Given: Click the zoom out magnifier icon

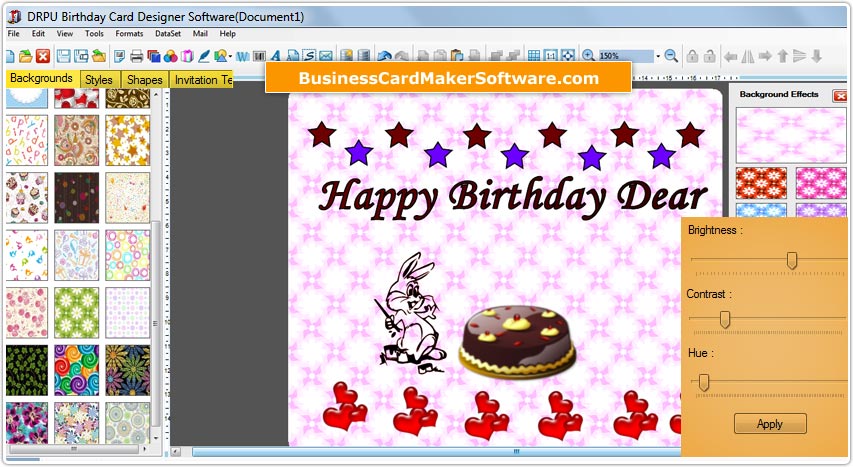Looking at the screenshot, I should click(x=671, y=56).
